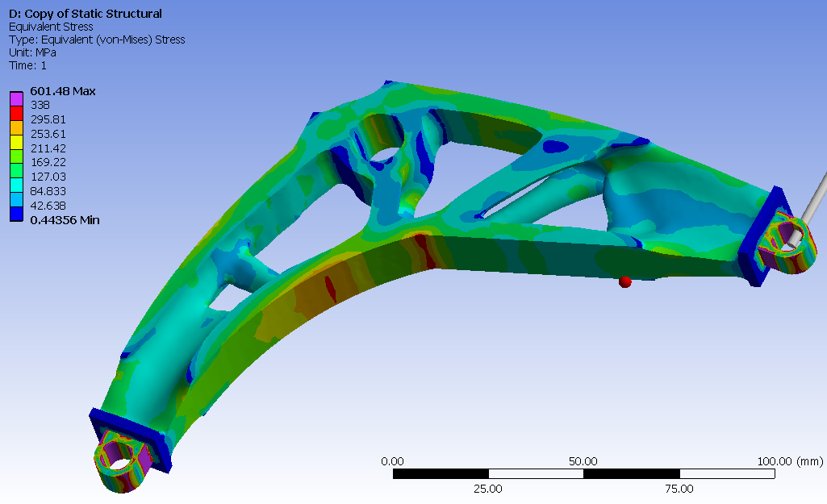The image size is (827, 504).
Task: Click the 'D: Copy of Static Structural' title
Action: pos(86,14)
